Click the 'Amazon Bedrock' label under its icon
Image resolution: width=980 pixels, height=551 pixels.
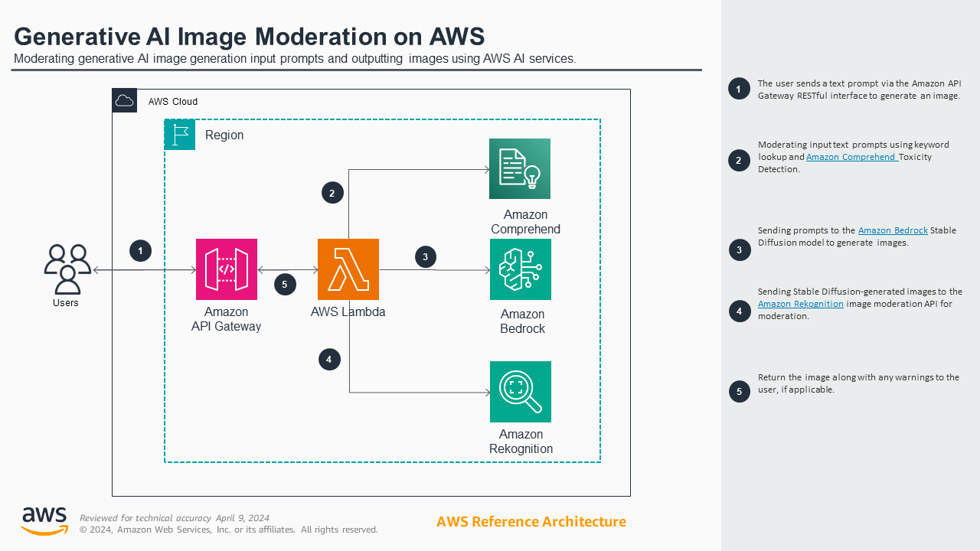523,321
